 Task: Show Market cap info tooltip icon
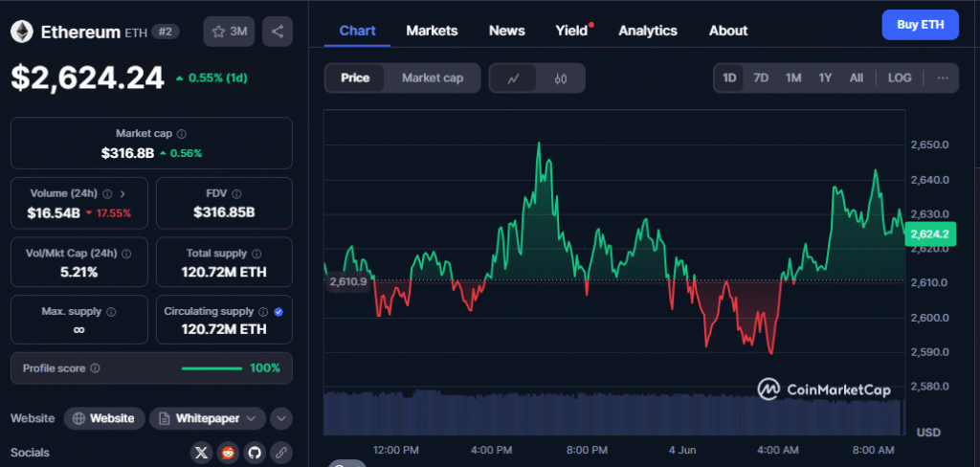tap(182, 134)
